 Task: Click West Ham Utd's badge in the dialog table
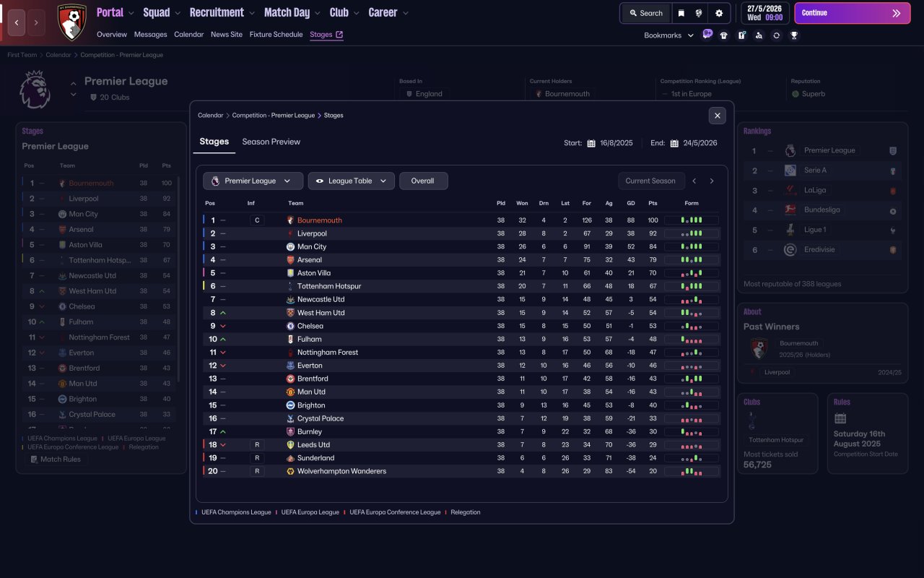(291, 313)
